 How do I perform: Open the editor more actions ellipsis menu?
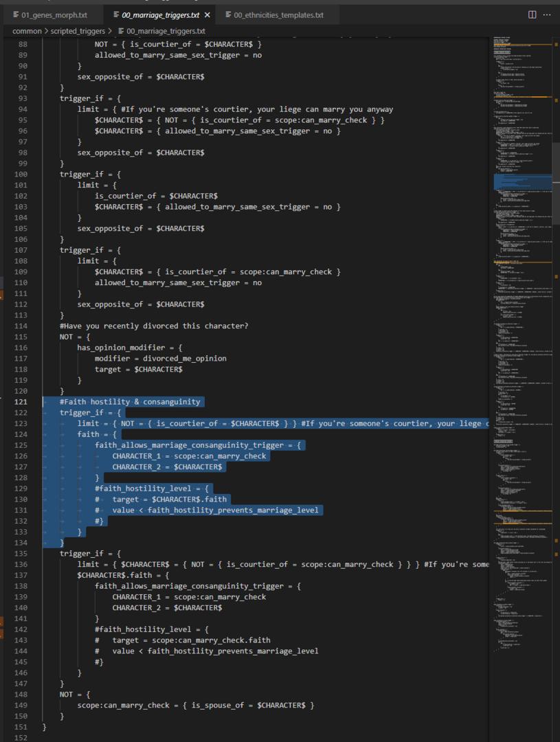547,14
